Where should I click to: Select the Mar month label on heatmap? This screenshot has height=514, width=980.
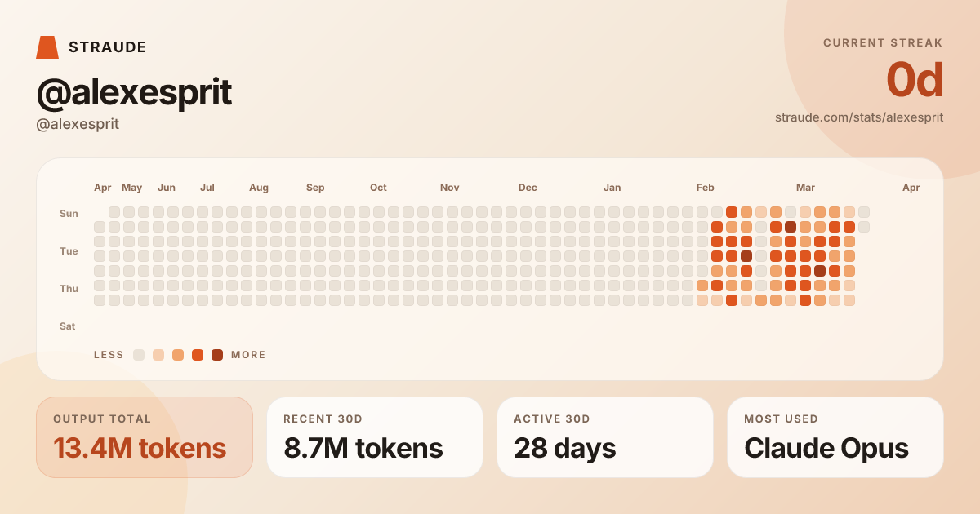(805, 188)
